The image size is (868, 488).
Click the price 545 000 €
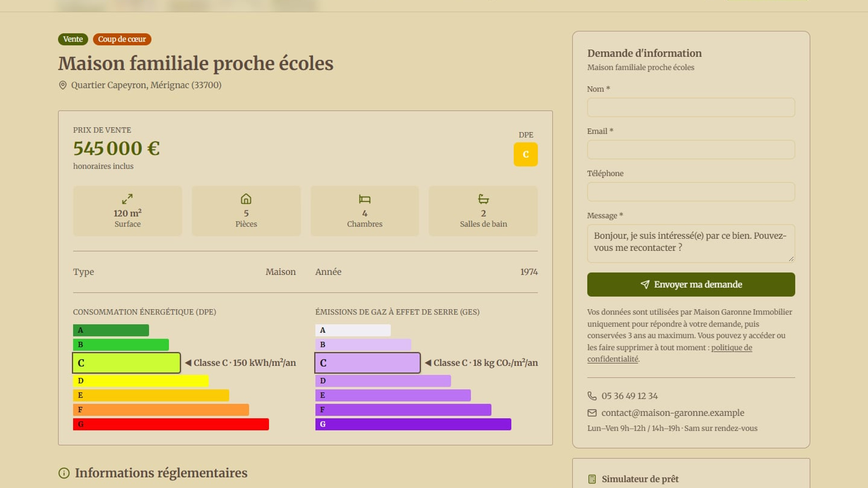click(x=116, y=148)
